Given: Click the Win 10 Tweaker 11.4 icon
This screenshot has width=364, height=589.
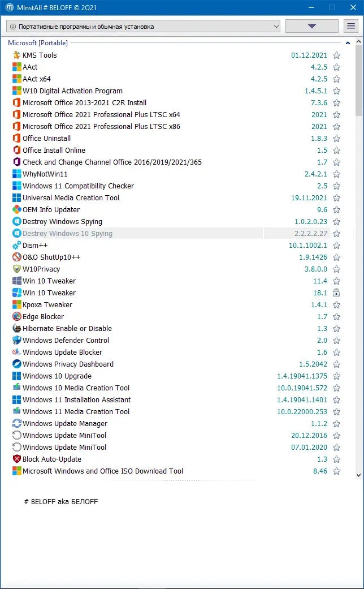Looking at the screenshot, I should point(16,281).
